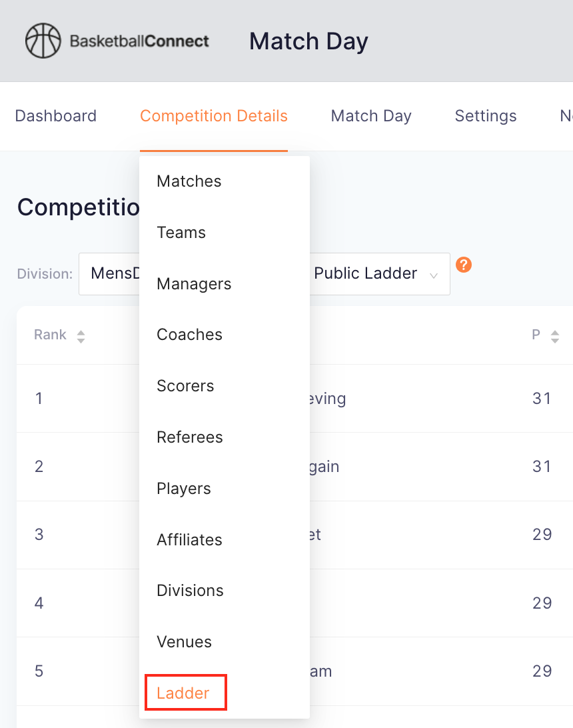The width and height of the screenshot is (573, 728).
Task: Open the Competition Details tab menu
Action: click(x=214, y=116)
